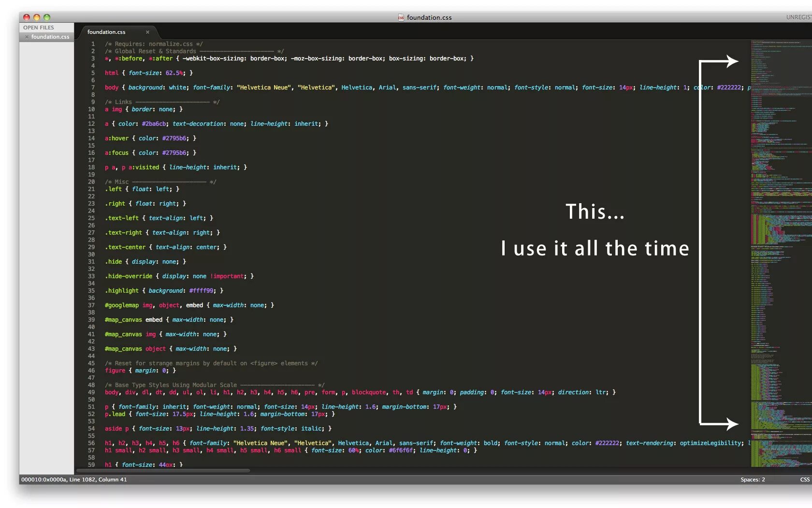Viewport: 812px width, 508px height.
Task: Click the CSS file icon in the title bar
Action: tap(401, 17)
